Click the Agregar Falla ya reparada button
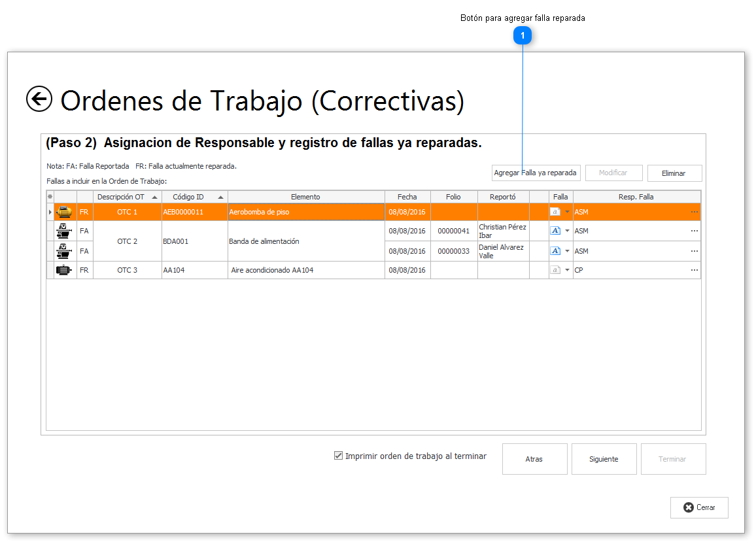 pyautogui.click(x=536, y=173)
